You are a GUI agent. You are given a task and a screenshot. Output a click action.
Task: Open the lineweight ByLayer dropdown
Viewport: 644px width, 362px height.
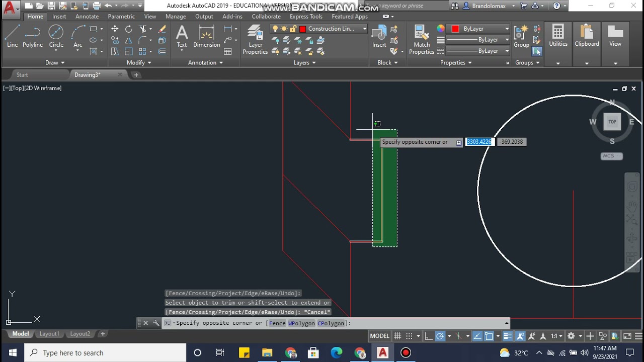(507, 40)
